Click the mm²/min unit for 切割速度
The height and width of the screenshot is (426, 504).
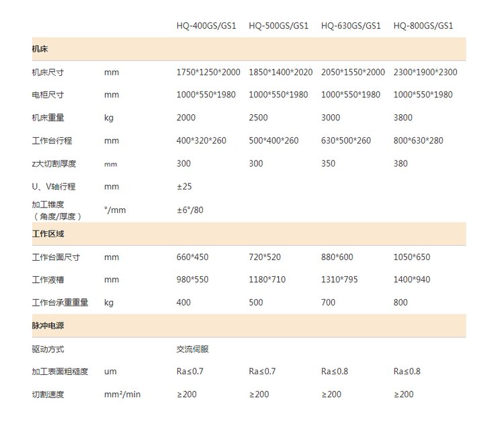[122, 394]
